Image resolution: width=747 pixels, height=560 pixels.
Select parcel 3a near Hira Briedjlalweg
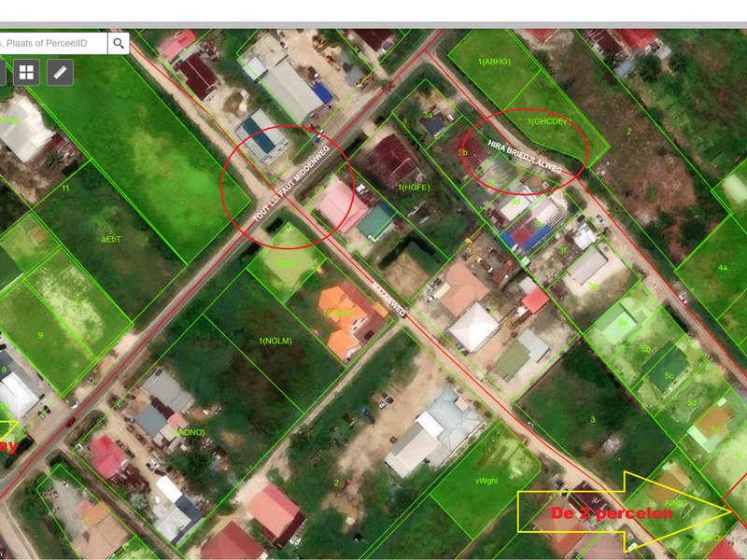tap(428, 114)
